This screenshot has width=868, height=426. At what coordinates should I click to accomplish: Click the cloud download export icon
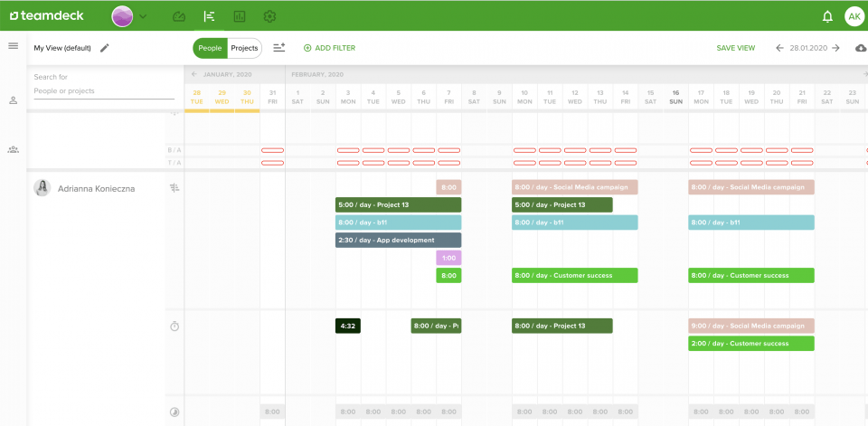click(x=861, y=48)
